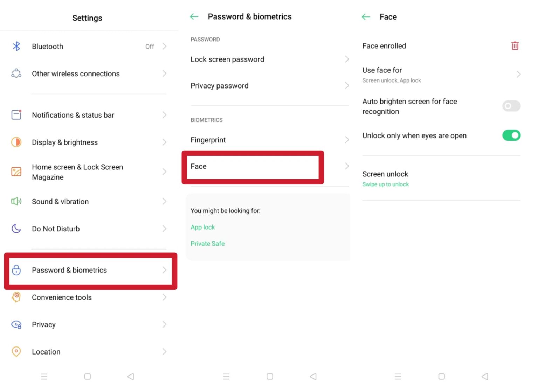This screenshot has height=392, width=538.
Task: Expand the Fingerprint settings chevron
Action: click(347, 140)
